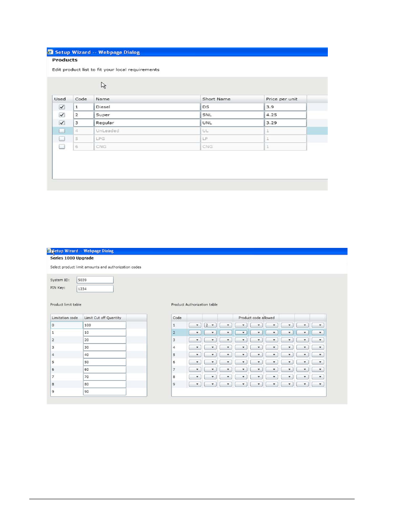Click the CNG short name field
The image size is (411, 532).
click(232, 147)
